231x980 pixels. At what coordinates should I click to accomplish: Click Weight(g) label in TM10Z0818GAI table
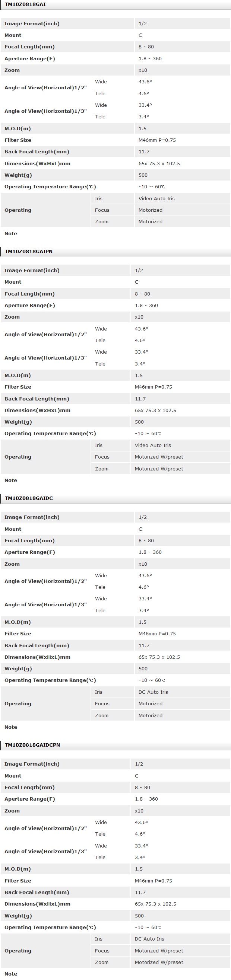click(18, 175)
